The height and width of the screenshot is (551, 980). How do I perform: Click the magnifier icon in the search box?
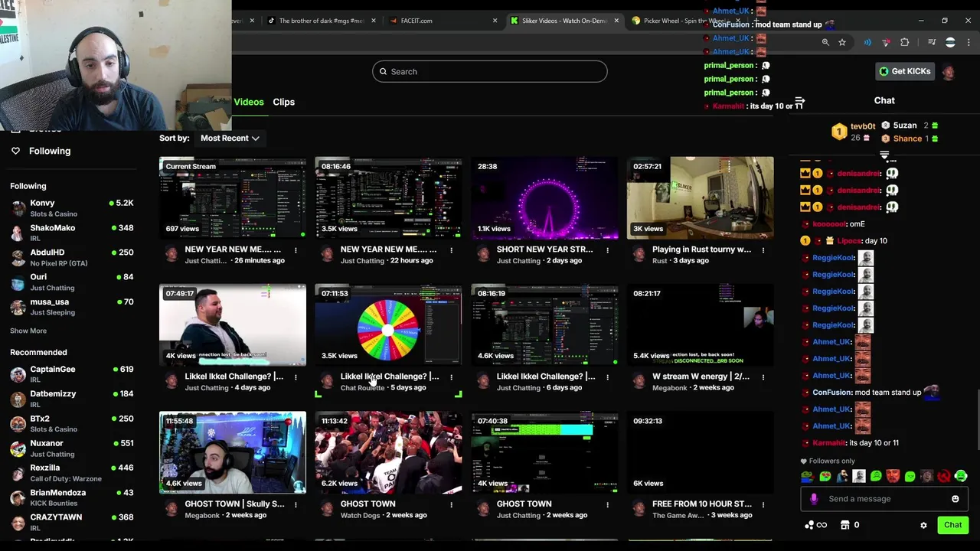coord(384,72)
